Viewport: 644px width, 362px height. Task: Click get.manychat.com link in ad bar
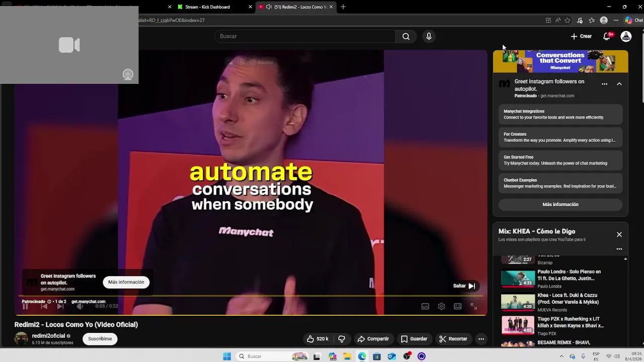click(88, 302)
